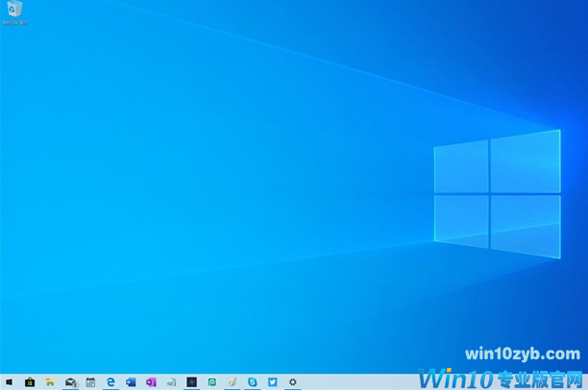Screen dimensions: 588x392
Task: Open the Windows Start menu
Action: [x=9, y=382]
